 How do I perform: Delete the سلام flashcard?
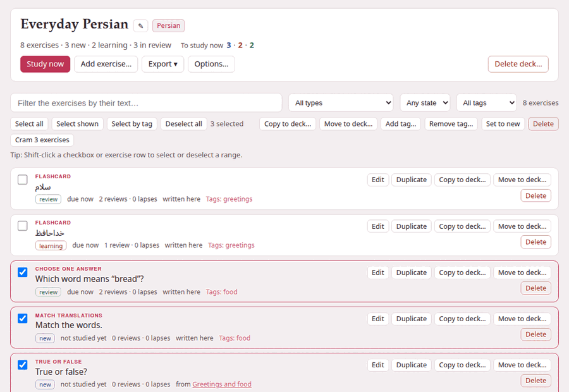pos(535,195)
